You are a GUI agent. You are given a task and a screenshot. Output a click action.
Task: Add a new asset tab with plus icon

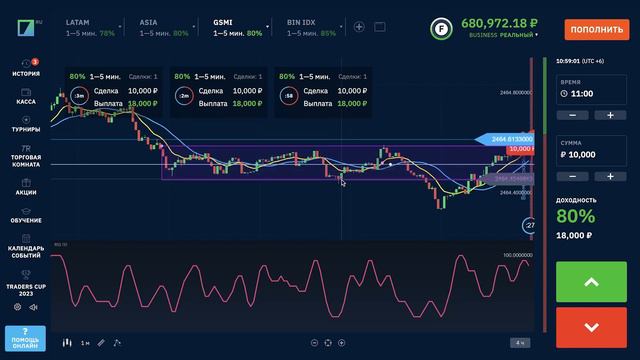click(359, 27)
